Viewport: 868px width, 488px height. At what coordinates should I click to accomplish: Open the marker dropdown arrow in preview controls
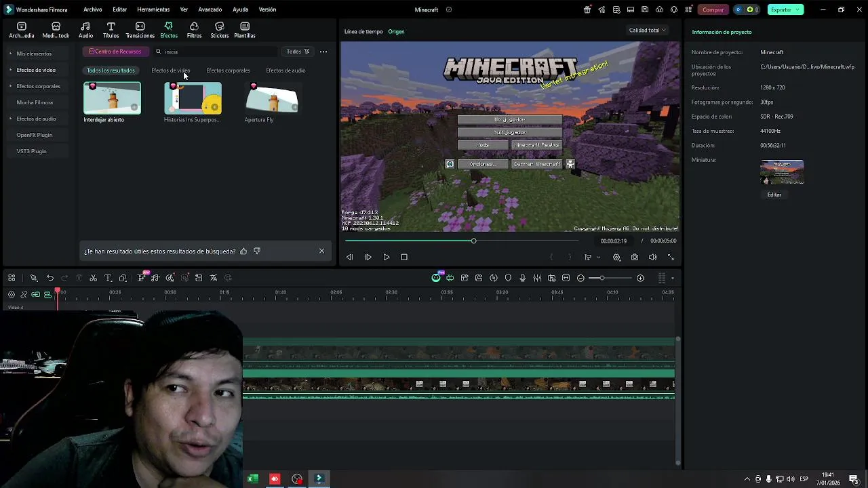(x=598, y=258)
